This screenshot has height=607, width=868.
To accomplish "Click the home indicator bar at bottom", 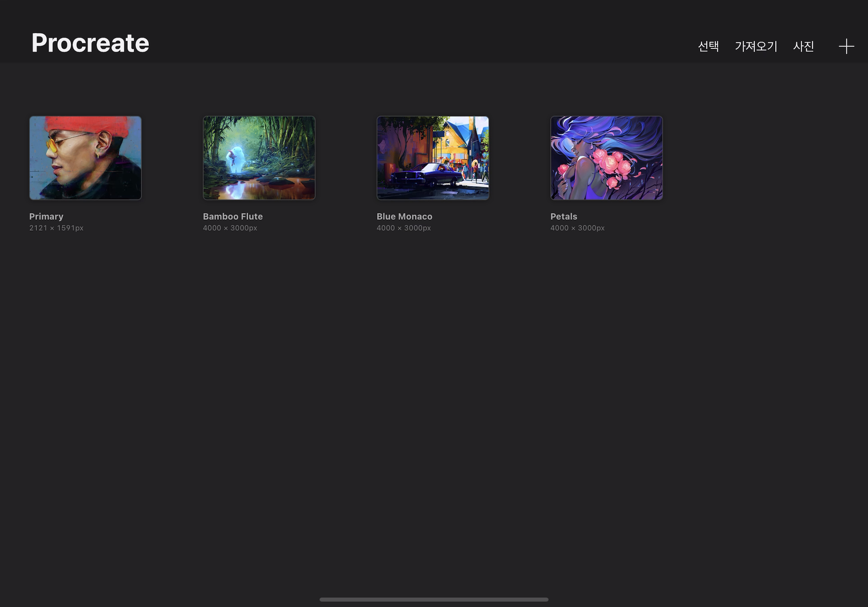I will tap(434, 599).
